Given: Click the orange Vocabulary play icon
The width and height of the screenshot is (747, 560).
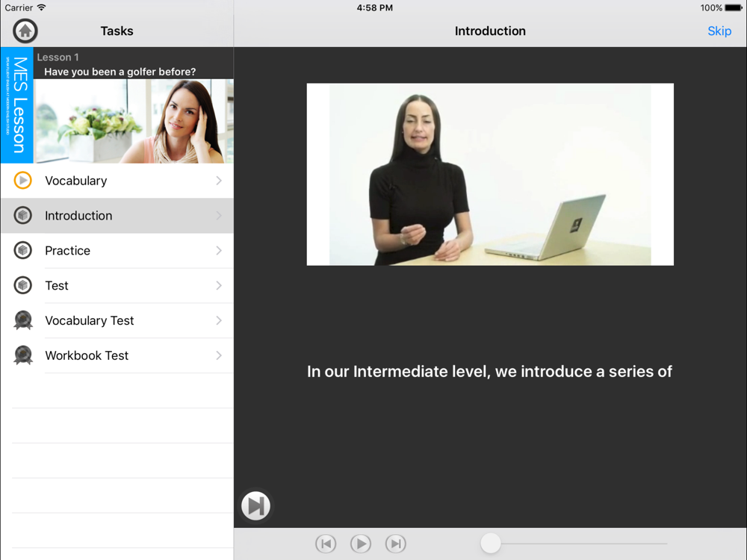Looking at the screenshot, I should pyautogui.click(x=23, y=181).
